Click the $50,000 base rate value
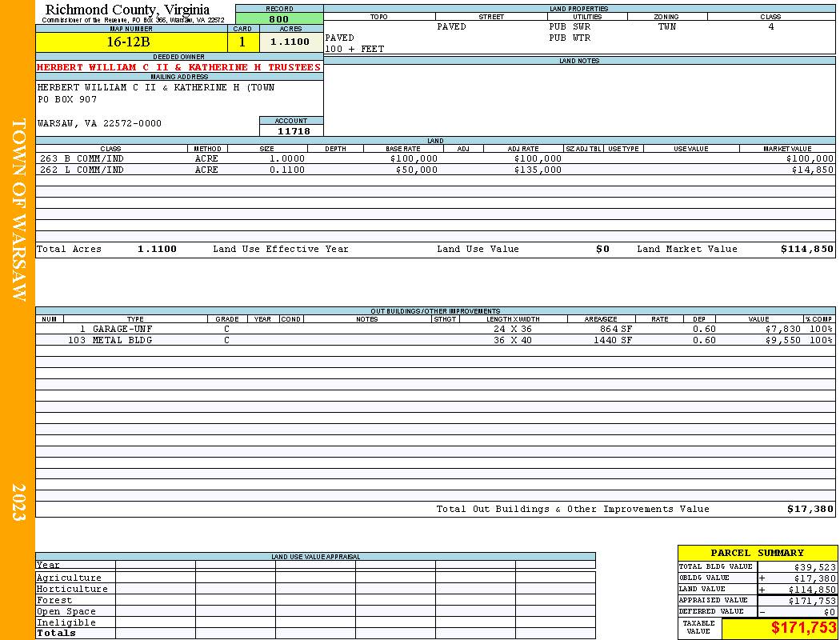Screen dimensions: 840x640 (x=416, y=170)
